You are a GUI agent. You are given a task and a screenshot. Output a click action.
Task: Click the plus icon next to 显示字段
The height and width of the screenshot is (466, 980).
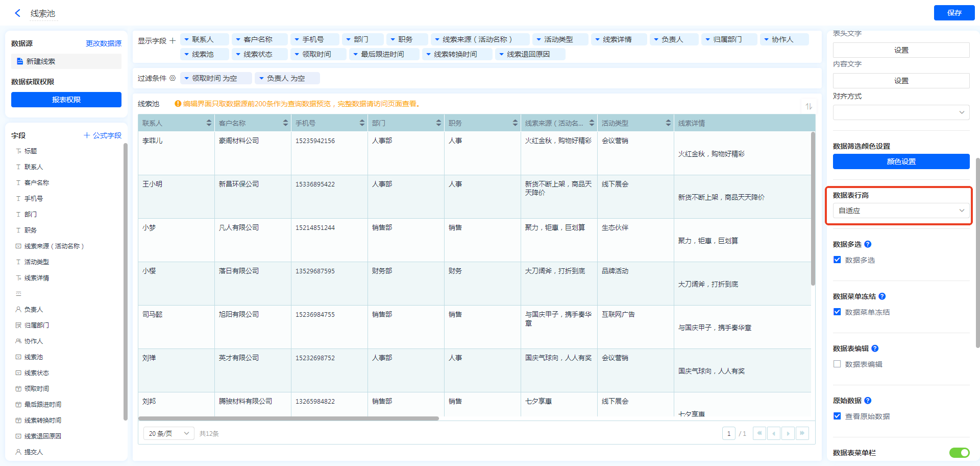(173, 41)
